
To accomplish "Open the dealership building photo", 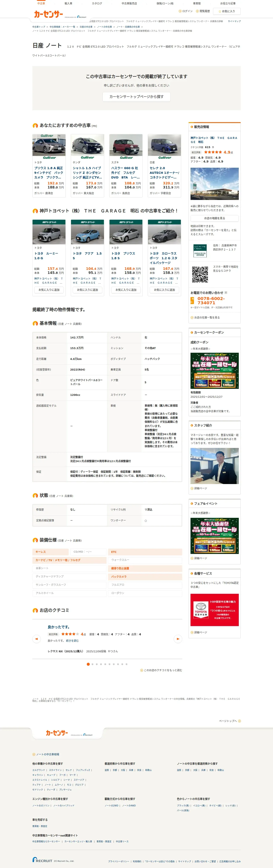I will pos(214,184).
